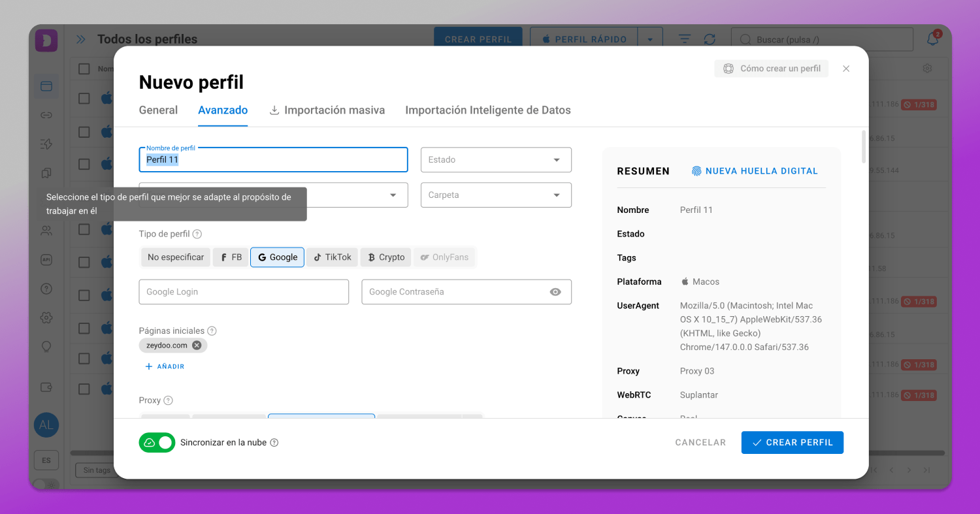Screen dimensions: 980x514
Task: Select the No especificar profile type
Action: pos(176,257)
